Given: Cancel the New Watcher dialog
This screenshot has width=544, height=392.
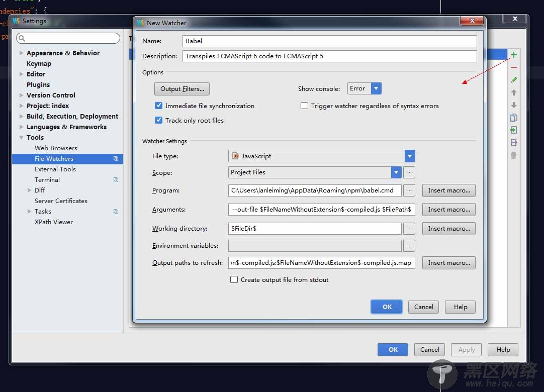Looking at the screenshot, I should coord(423,307).
